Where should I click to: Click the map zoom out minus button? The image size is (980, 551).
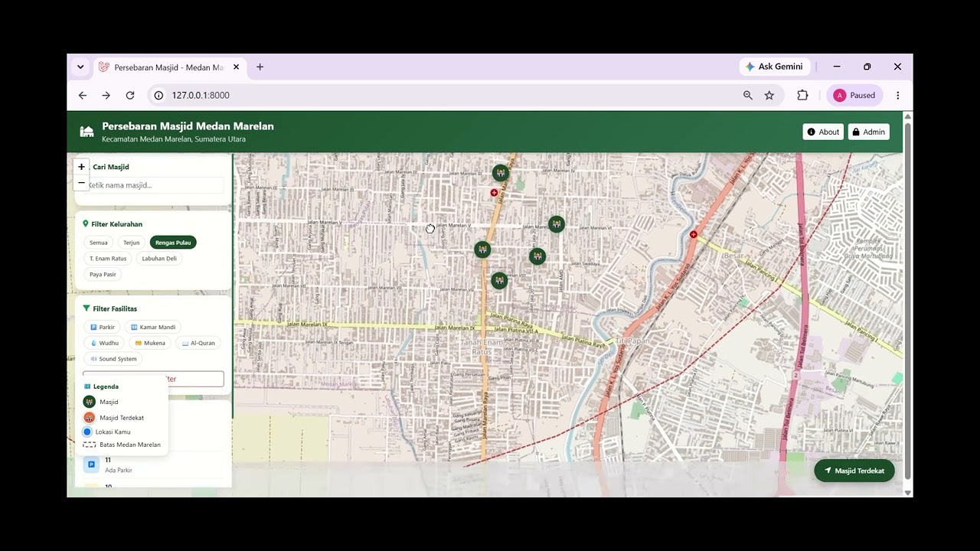pos(81,183)
